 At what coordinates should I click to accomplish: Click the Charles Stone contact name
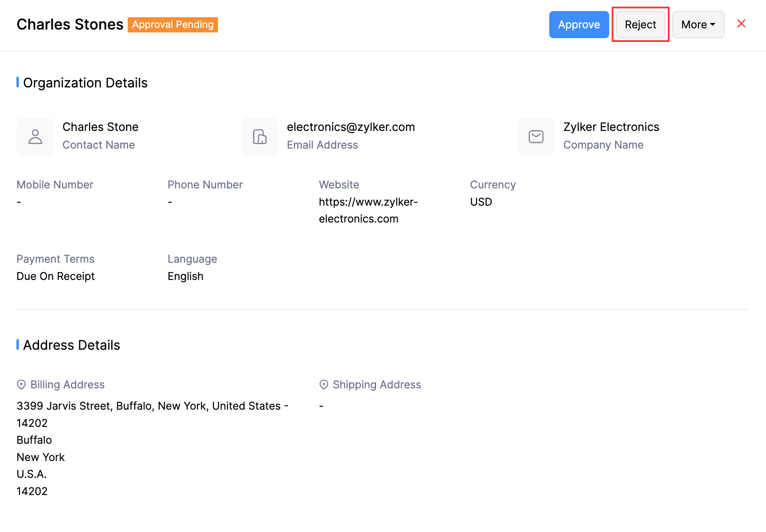[x=100, y=127]
